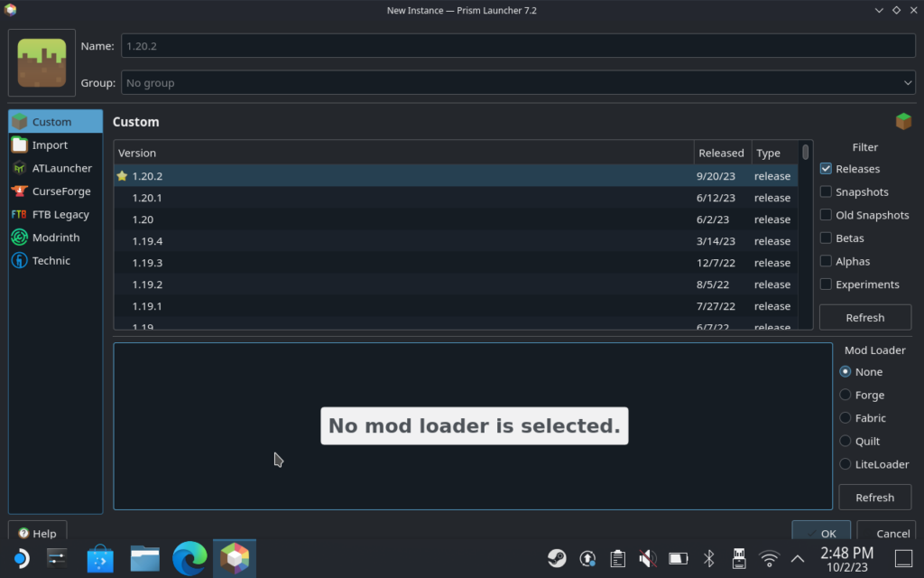Screen dimensions: 924x578
Task: Click the muted volume tray icon
Action: point(648,558)
